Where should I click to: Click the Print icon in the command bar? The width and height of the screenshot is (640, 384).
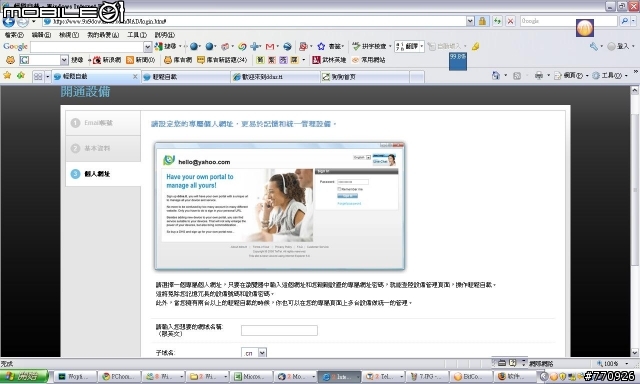pyautogui.click(x=539, y=75)
